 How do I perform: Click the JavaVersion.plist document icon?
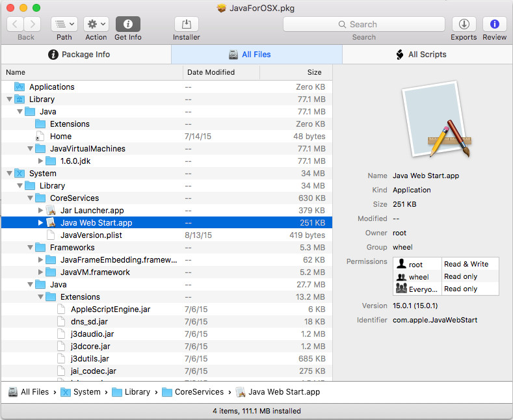[51, 235]
